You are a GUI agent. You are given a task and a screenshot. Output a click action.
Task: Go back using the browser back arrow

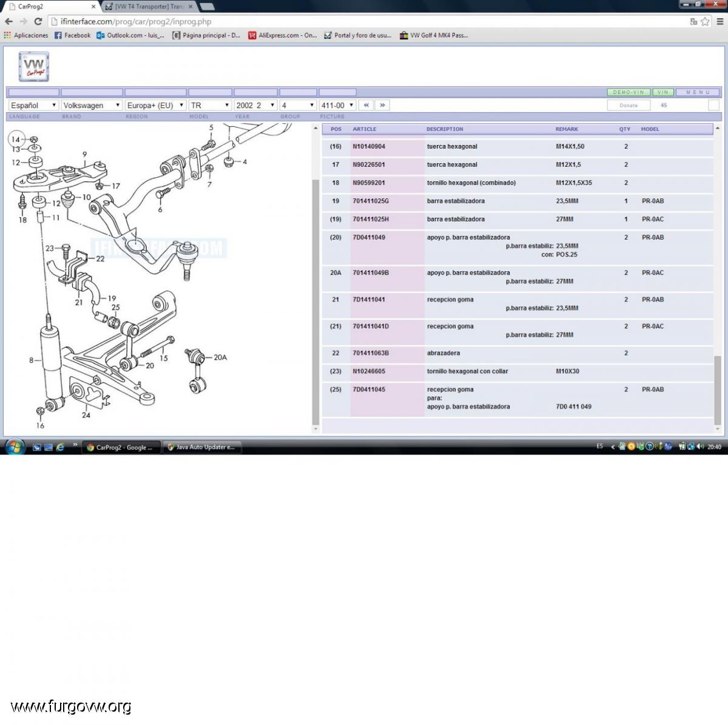coord(9,22)
